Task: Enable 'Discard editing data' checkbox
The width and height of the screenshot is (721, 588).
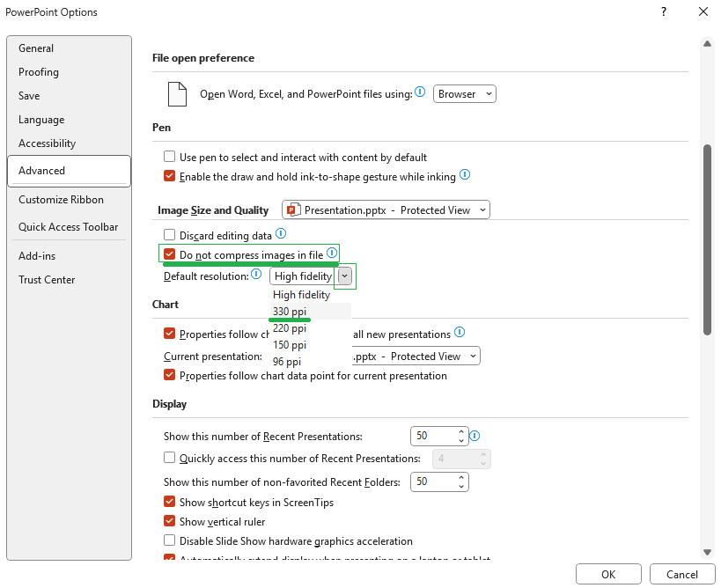Action: (x=170, y=235)
